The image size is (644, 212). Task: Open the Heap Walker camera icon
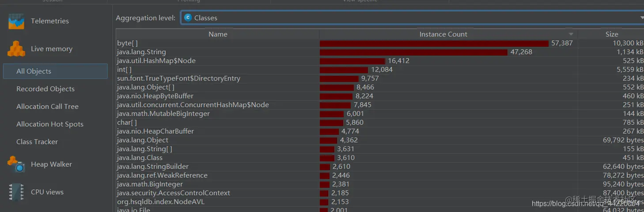(16, 164)
